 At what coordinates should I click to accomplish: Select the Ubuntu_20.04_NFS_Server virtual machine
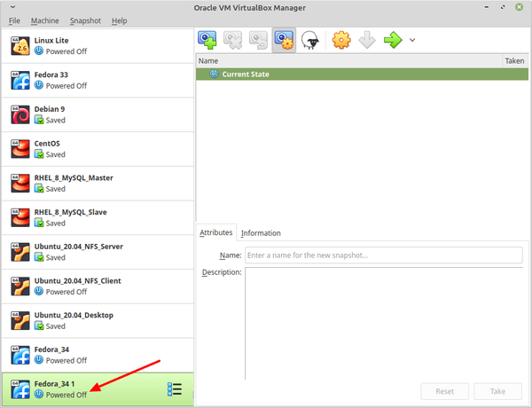coord(98,252)
